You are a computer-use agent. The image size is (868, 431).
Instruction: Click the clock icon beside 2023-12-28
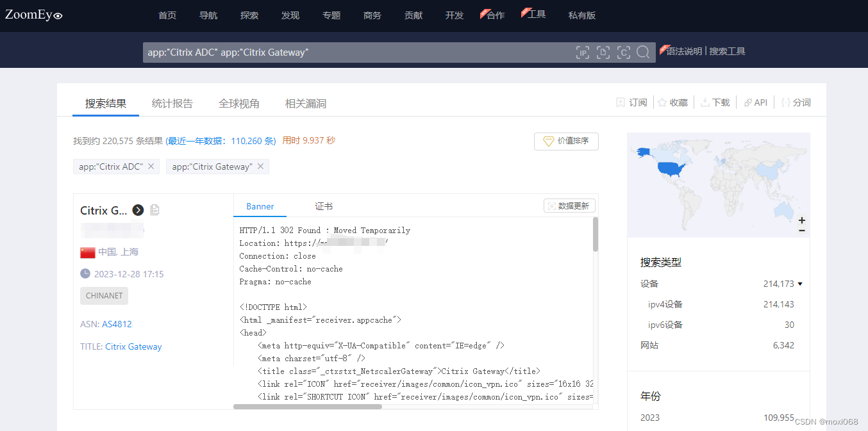click(85, 274)
